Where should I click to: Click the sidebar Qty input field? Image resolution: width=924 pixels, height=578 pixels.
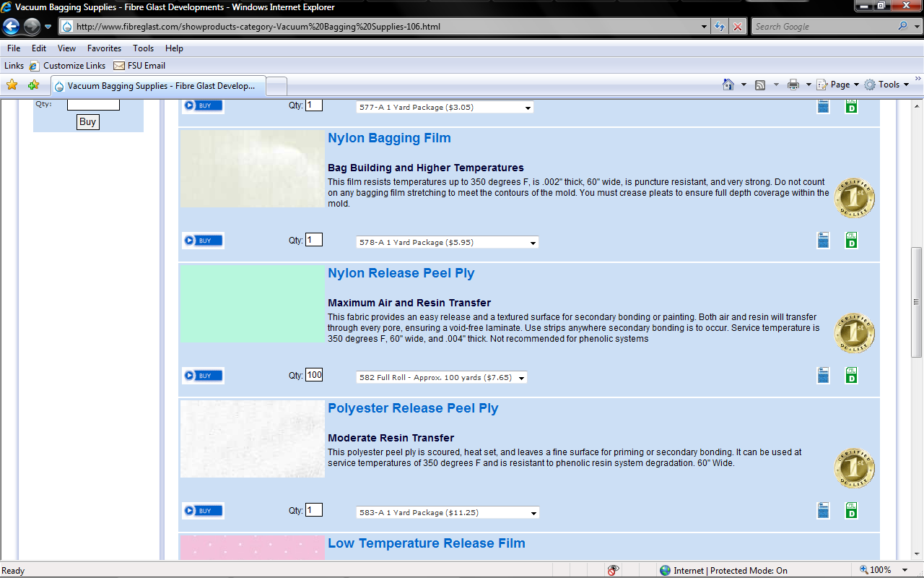(x=93, y=105)
